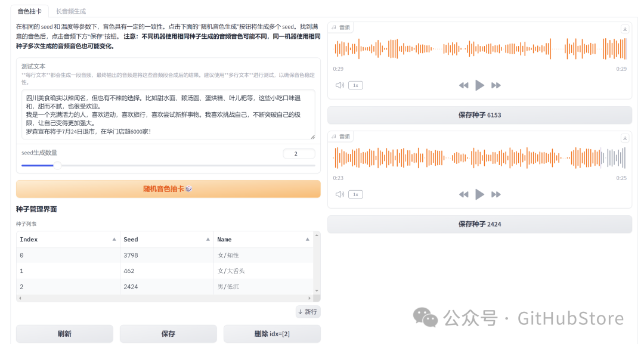Sort the Index column with its arrow
644x344 pixels.
click(x=115, y=238)
